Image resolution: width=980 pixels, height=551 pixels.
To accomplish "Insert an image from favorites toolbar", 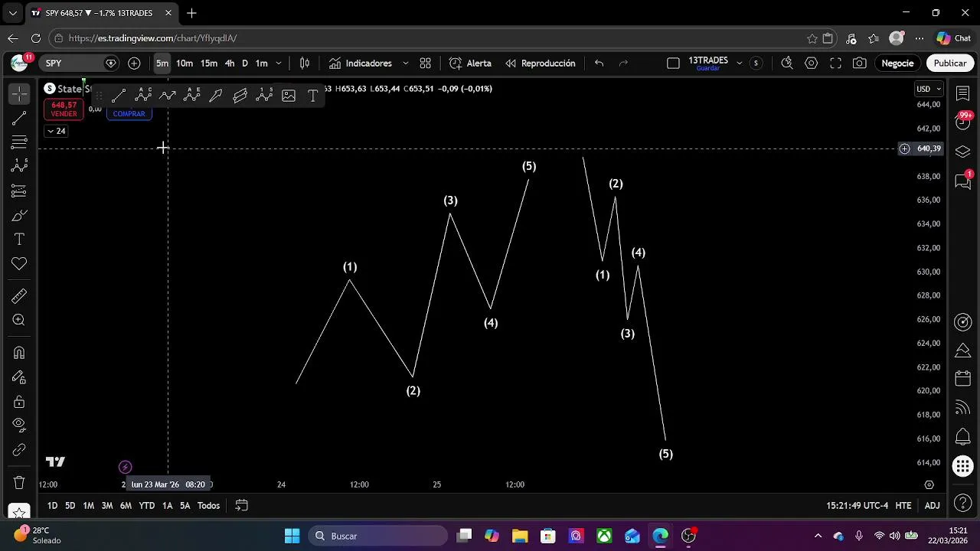I will click(289, 96).
